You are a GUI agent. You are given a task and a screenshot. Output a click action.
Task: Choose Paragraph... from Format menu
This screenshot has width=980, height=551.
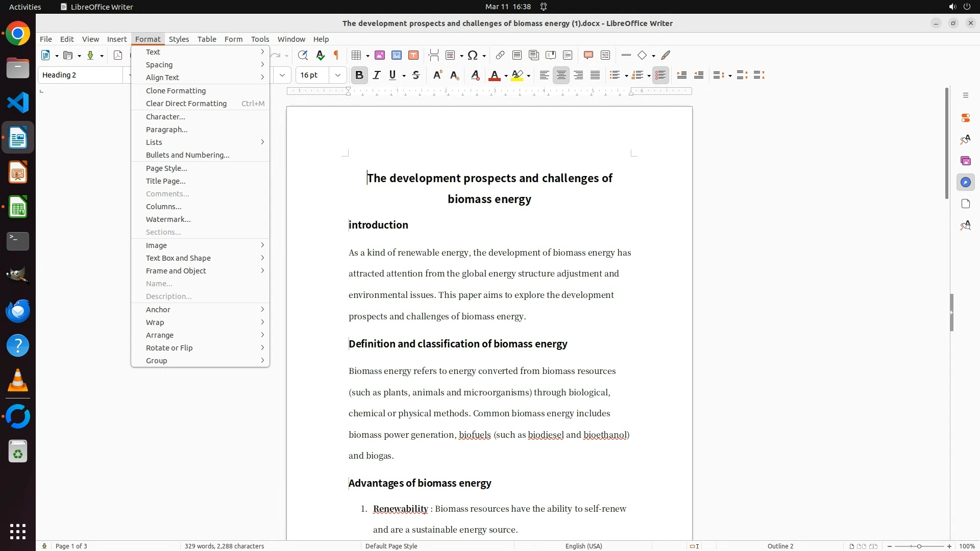pos(167,130)
